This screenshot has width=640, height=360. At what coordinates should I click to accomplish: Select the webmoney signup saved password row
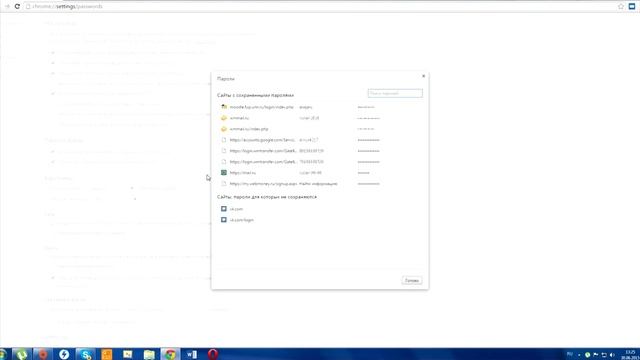(x=320, y=184)
